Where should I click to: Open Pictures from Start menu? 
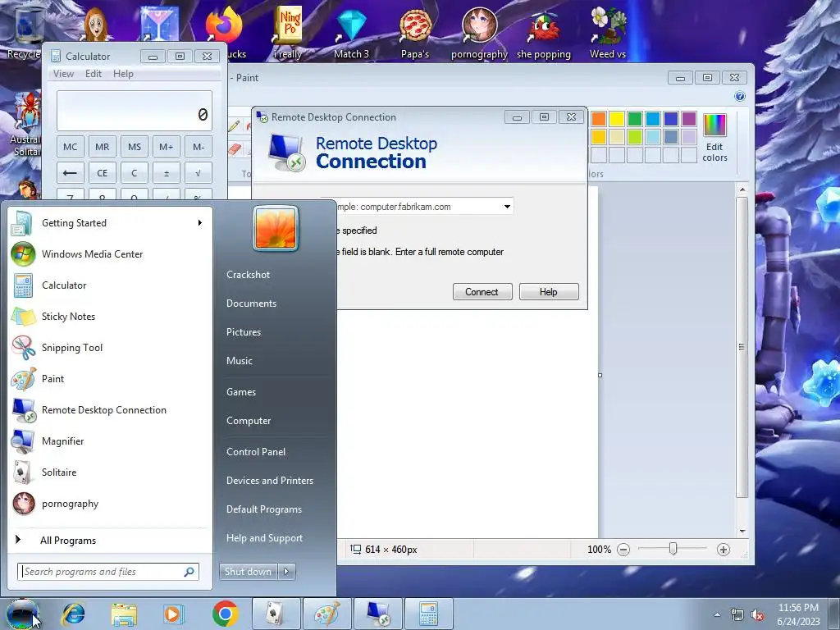point(243,332)
